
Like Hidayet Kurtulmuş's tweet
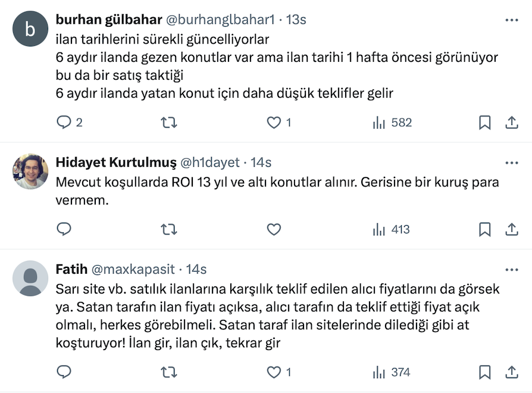pos(274,229)
